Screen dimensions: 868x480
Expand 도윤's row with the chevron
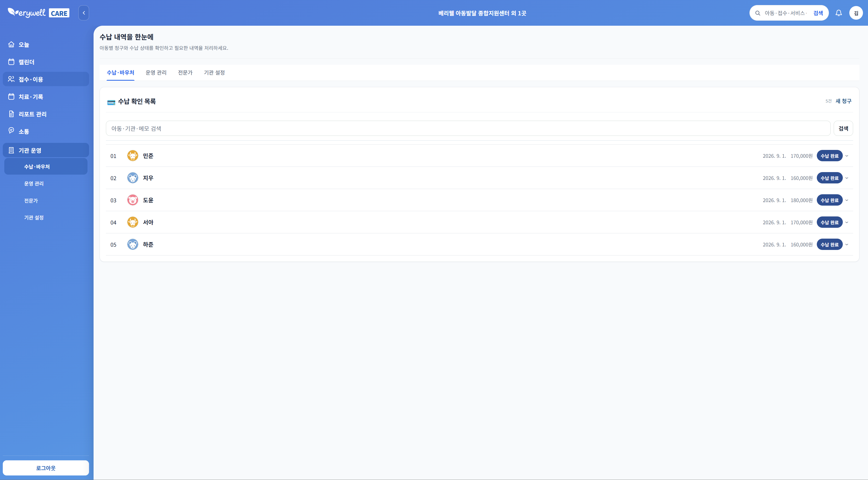[847, 200]
